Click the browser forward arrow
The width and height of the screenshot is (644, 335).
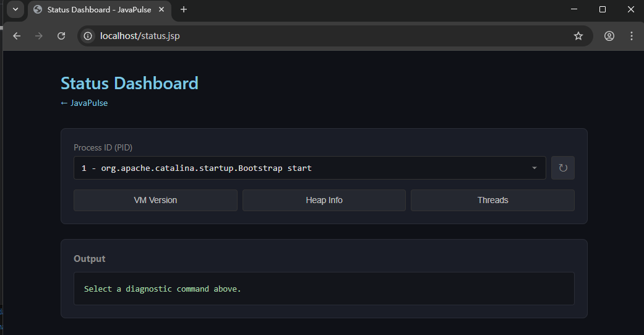point(39,36)
